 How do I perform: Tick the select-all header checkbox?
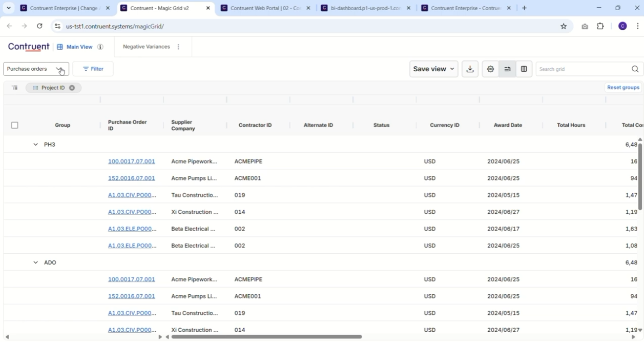(x=14, y=125)
